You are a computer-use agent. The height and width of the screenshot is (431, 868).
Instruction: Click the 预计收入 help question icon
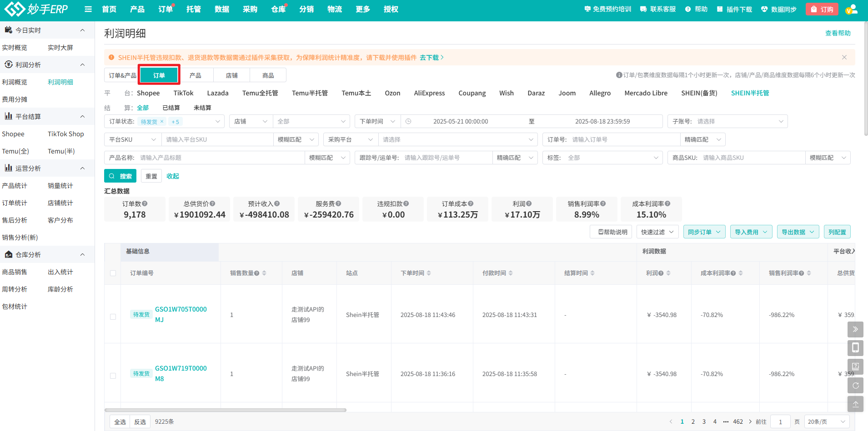277,204
